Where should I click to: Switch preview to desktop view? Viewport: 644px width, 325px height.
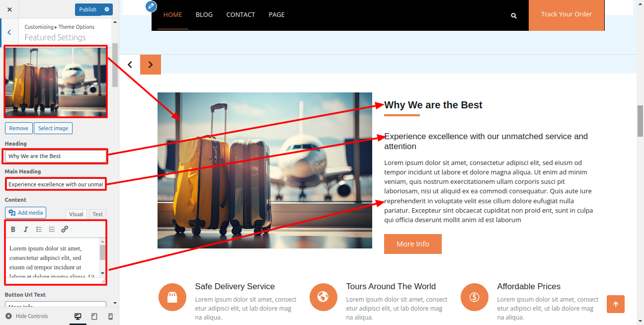click(78, 317)
